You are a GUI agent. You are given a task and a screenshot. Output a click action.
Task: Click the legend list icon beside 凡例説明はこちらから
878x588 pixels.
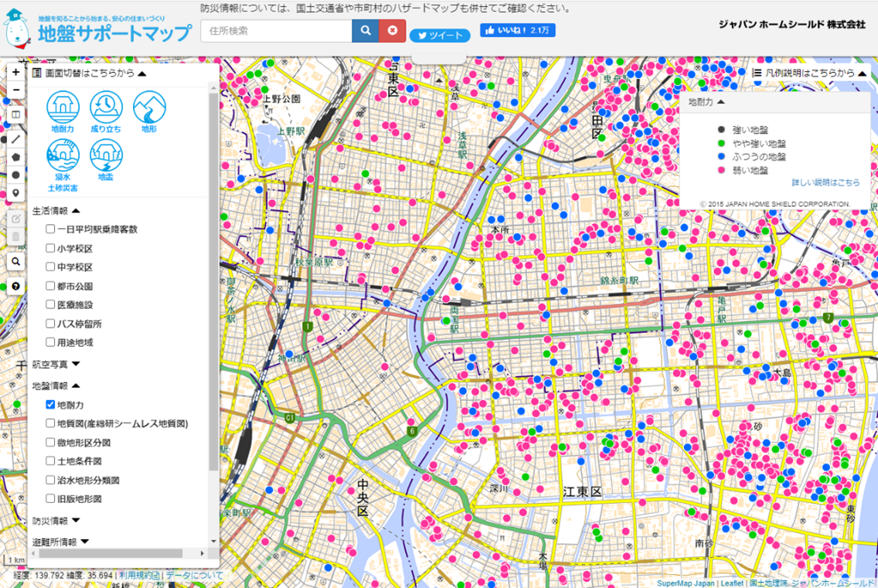(757, 73)
